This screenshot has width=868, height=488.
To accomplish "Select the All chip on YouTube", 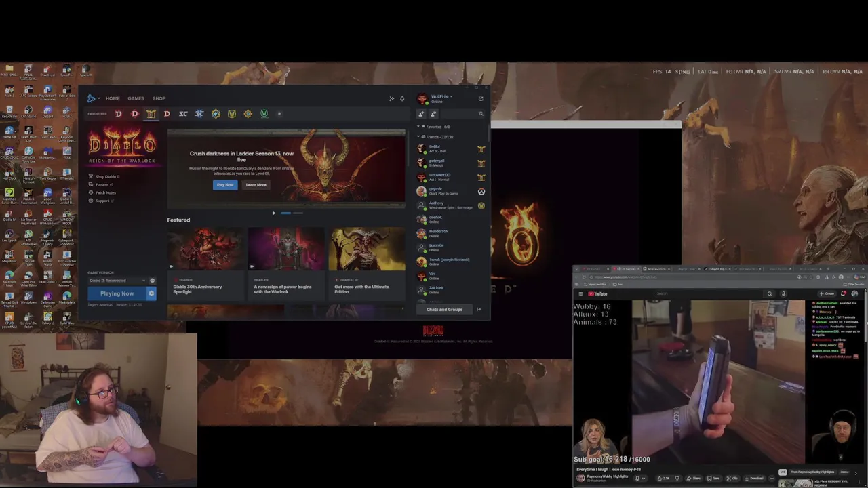I will point(783,472).
